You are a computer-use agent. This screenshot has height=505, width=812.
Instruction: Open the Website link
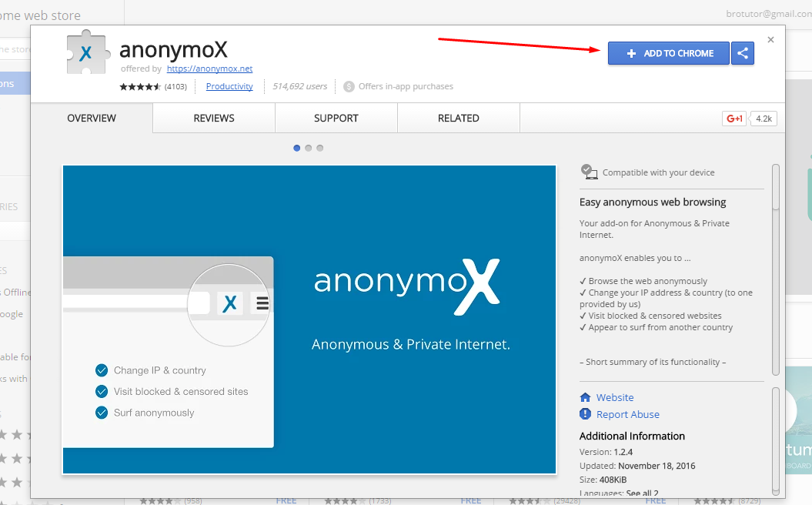tap(615, 397)
